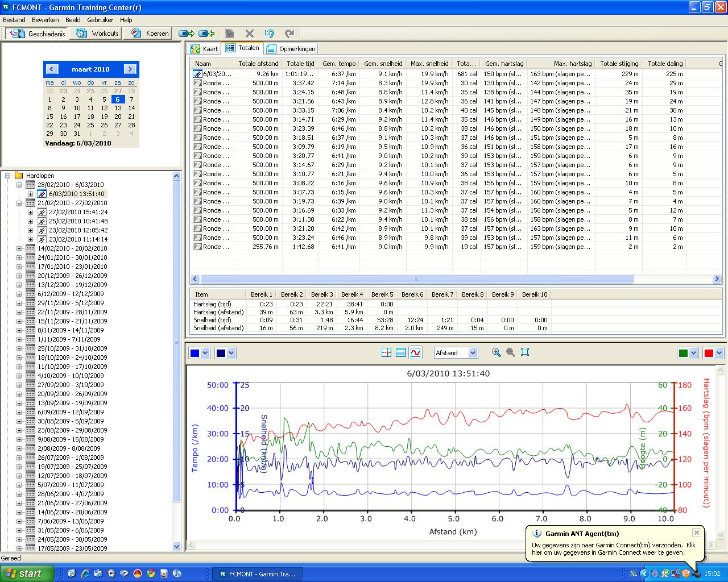
Task: Open the Beeld menu
Action: (73, 20)
